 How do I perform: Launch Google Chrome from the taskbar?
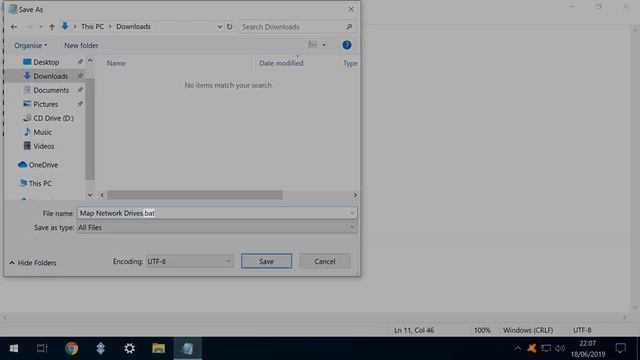[71, 348]
